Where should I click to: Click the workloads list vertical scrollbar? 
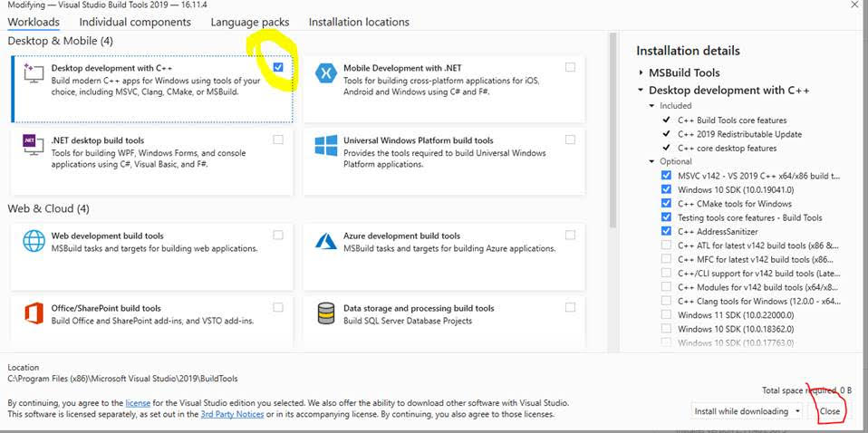612,130
